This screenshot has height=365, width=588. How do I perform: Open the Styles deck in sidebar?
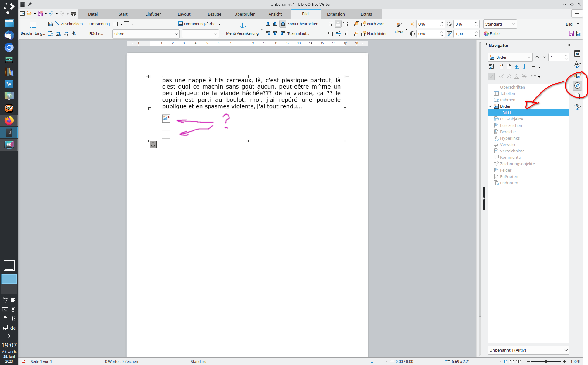(x=577, y=64)
